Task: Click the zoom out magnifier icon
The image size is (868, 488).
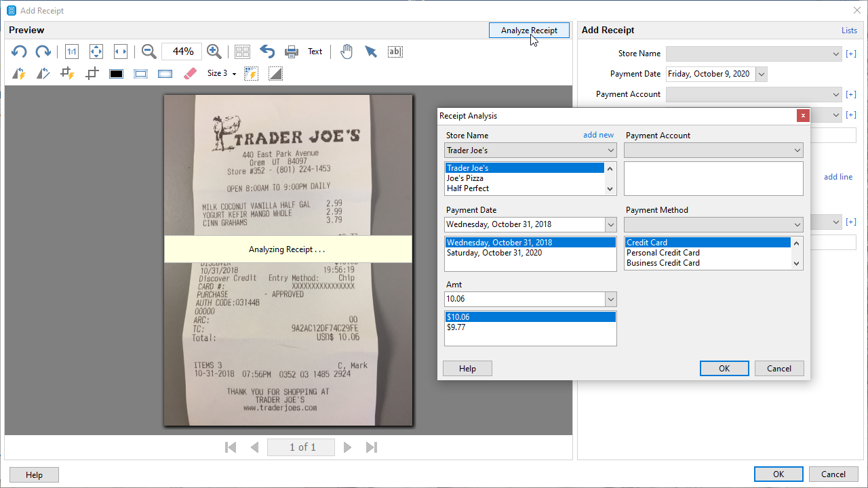Action: 149,52
